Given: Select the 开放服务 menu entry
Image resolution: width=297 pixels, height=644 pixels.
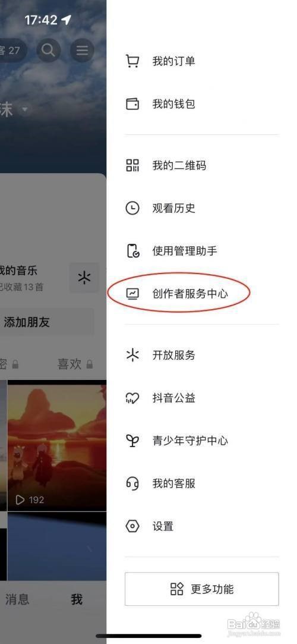Looking at the screenshot, I should [201, 355].
